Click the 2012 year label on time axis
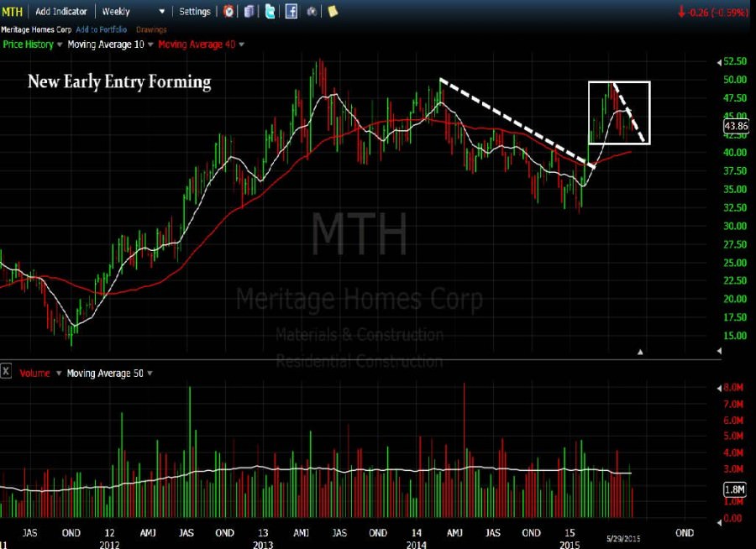Screen dimensions: 756x549 pyautogui.click(x=109, y=545)
